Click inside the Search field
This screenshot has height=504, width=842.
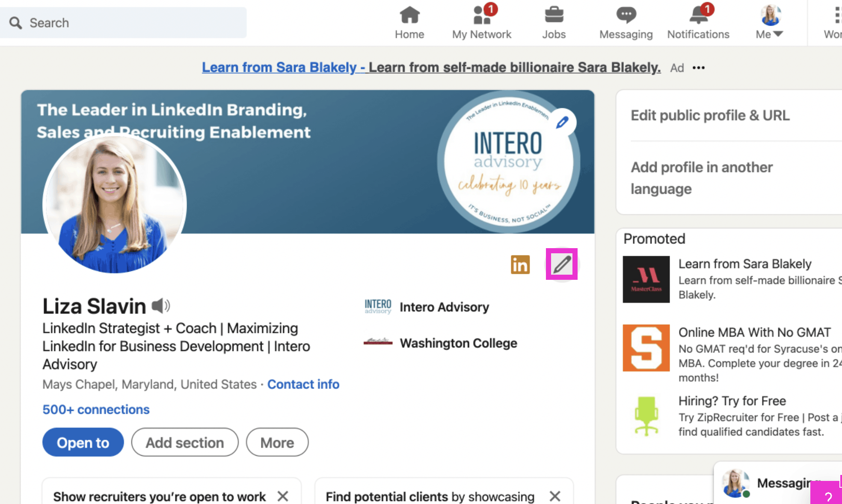pyautogui.click(x=128, y=23)
